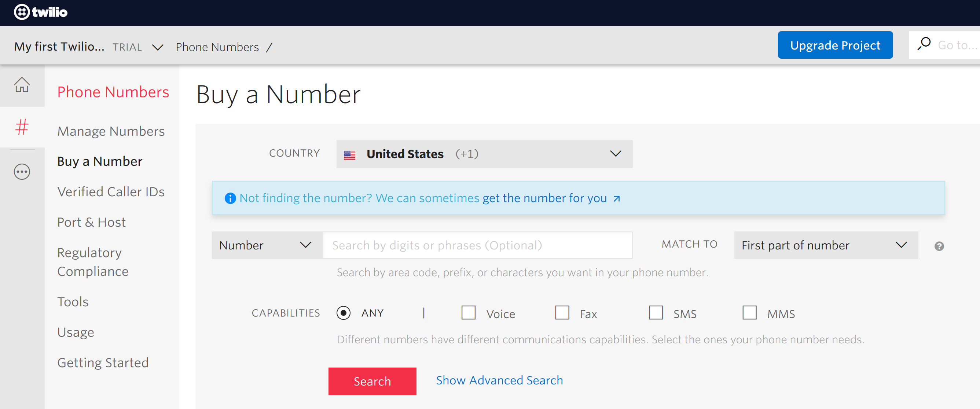Click the digits or phrases search field
The width and height of the screenshot is (980, 409).
pyautogui.click(x=477, y=245)
